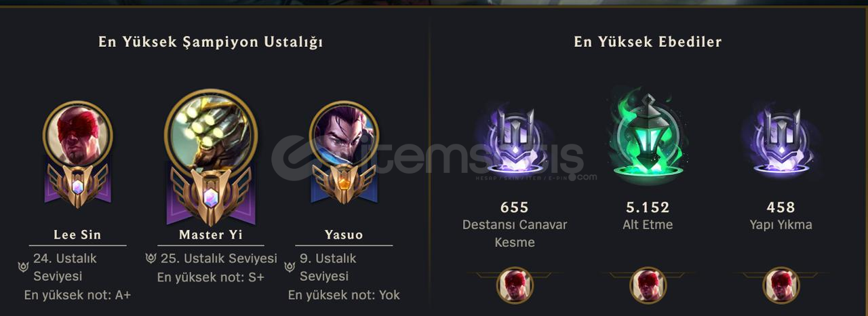Viewport: 868px width, 316px height.
Task: Click the Lee Sin champion portrait
Action: [77, 134]
